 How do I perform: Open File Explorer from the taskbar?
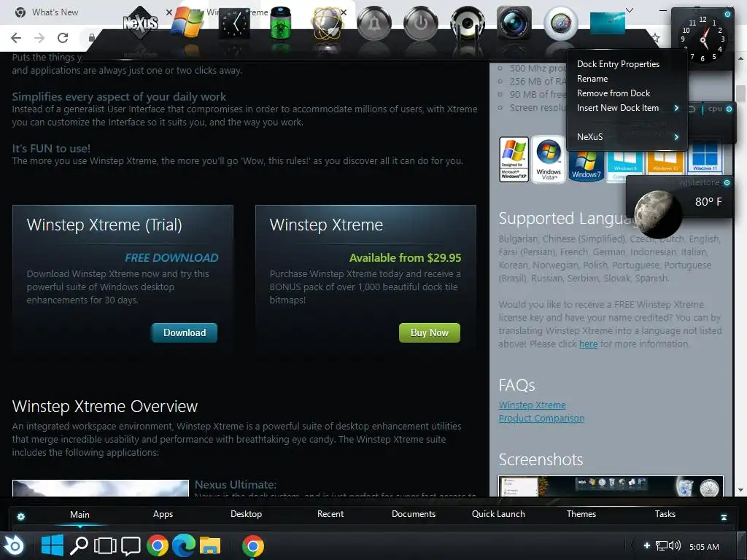point(209,545)
